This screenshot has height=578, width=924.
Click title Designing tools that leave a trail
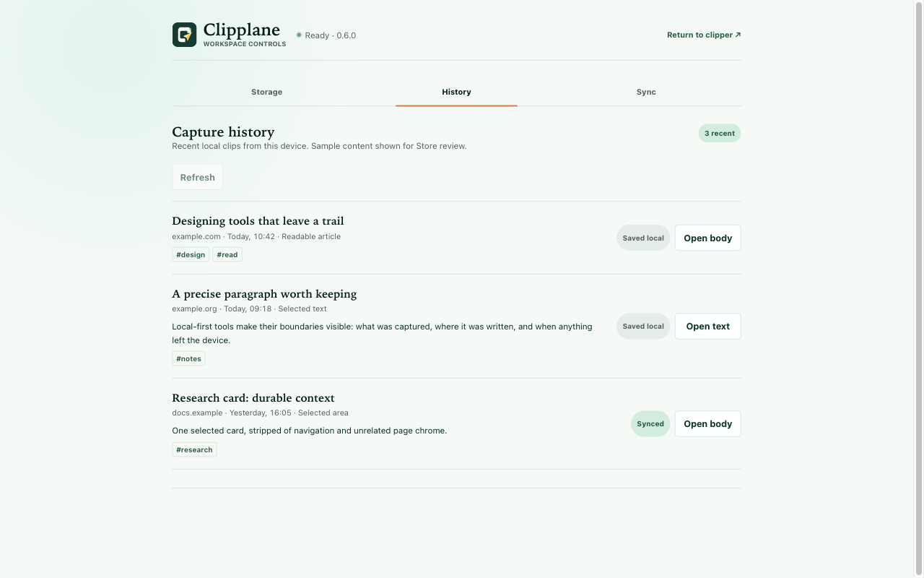click(x=258, y=221)
